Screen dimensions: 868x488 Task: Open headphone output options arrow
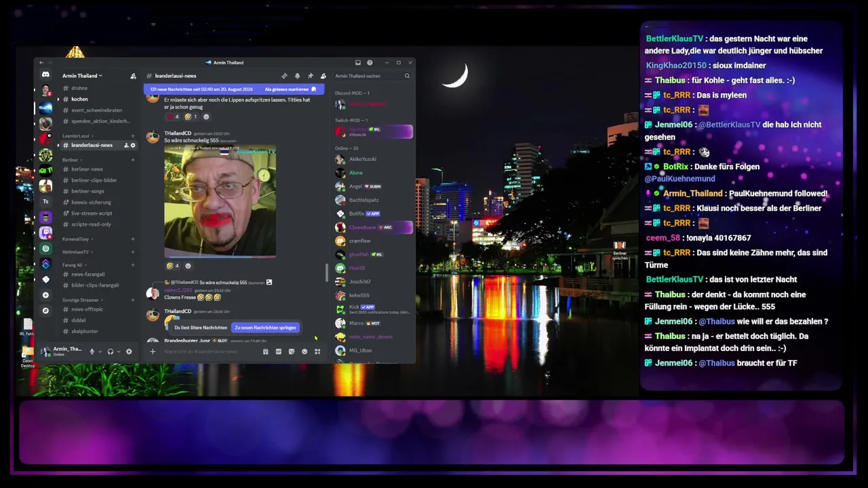(119, 351)
